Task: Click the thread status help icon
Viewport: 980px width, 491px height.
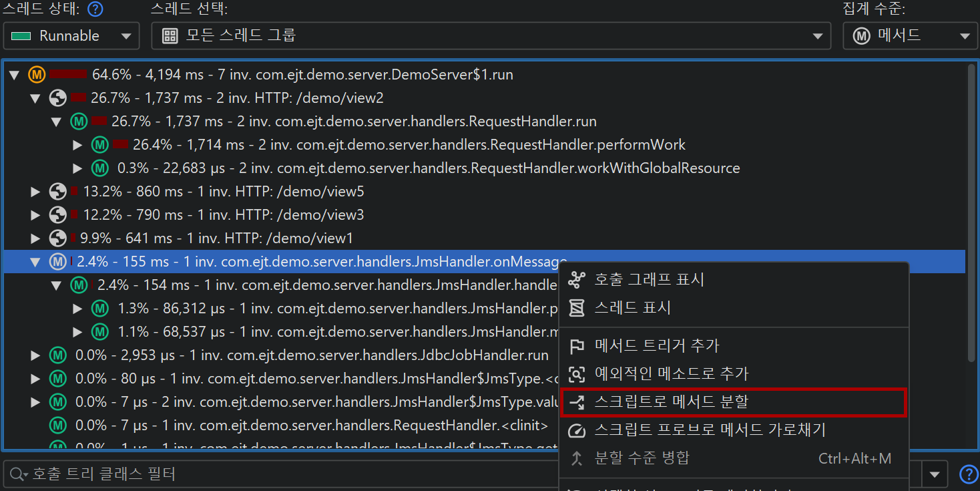Action: click(96, 9)
